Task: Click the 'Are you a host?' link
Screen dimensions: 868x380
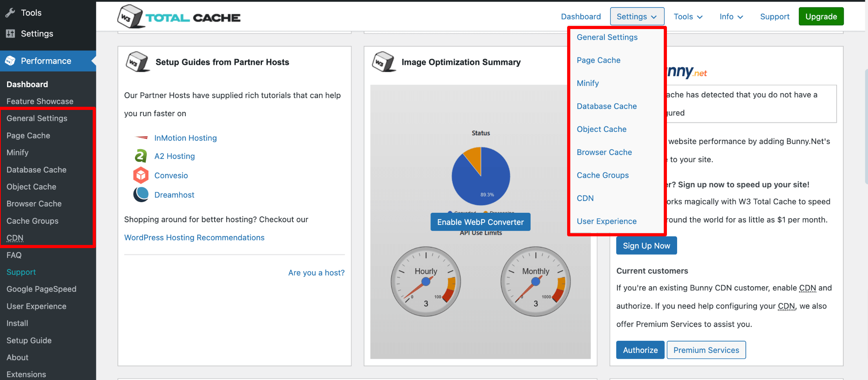Action: pyautogui.click(x=317, y=272)
